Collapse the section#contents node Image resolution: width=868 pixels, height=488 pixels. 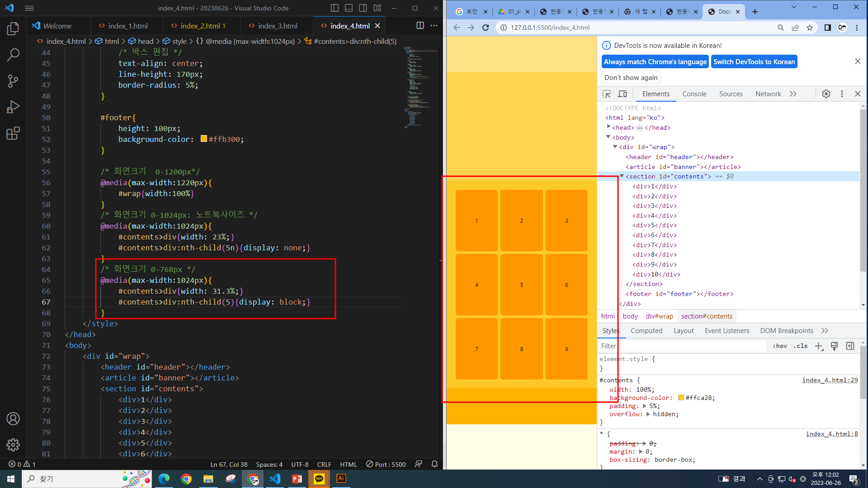point(622,176)
